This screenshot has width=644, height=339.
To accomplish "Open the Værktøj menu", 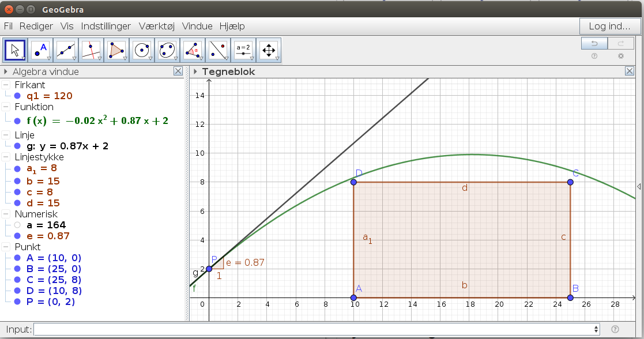I will tap(157, 27).
